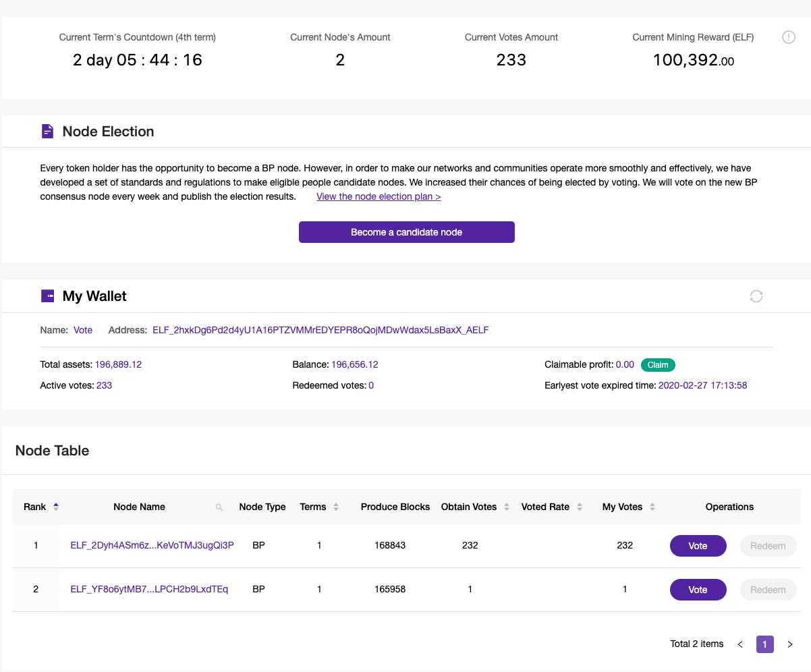Open node ELF_YF8o6ytMB7...LPCH2b9LxdTEq details
The height and width of the screenshot is (672, 811).
point(149,589)
